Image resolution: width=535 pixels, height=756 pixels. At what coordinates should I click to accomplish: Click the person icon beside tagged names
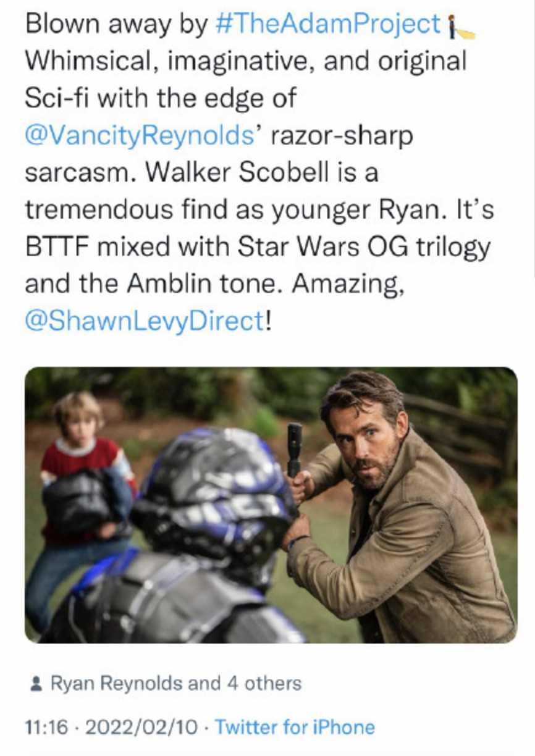click(36, 684)
